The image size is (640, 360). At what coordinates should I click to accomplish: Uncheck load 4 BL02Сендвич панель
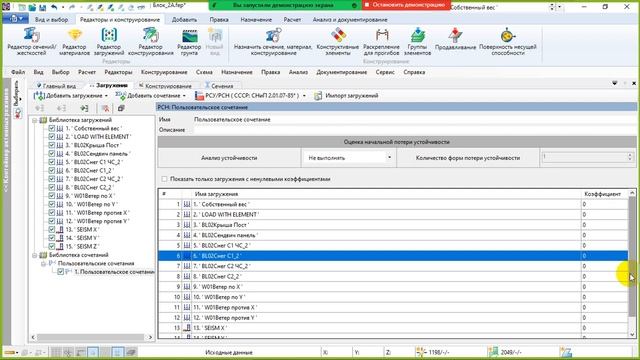pos(51,153)
